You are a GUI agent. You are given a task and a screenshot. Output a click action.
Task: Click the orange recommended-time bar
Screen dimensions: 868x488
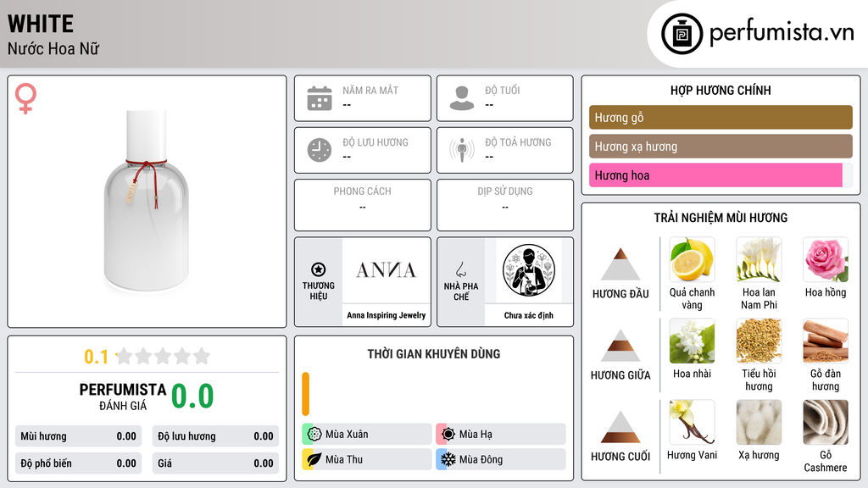305,394
